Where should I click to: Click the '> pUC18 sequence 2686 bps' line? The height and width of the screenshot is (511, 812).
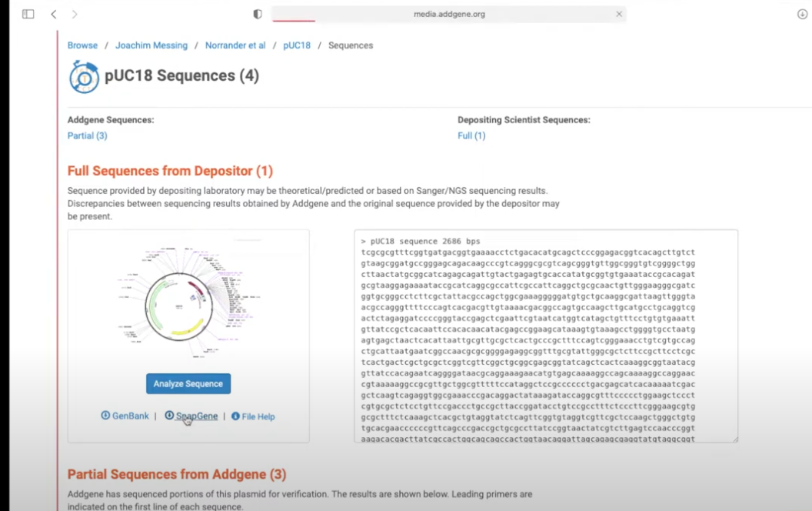point(421,241)
